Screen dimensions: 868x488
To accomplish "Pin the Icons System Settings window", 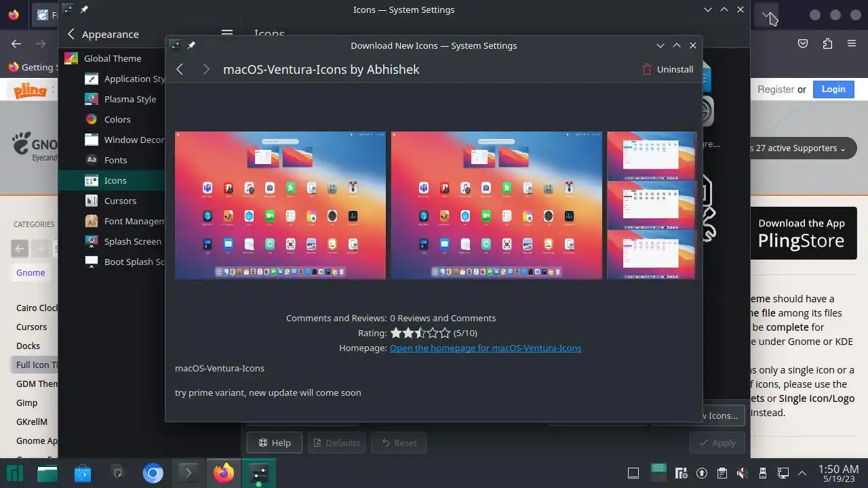I will (x=84, y=9).
